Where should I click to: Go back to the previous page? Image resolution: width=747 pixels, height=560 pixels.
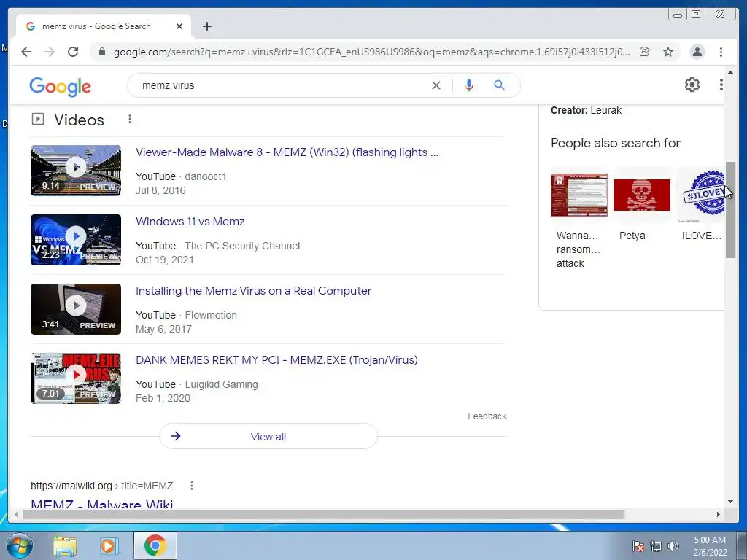tap(26, 52)
